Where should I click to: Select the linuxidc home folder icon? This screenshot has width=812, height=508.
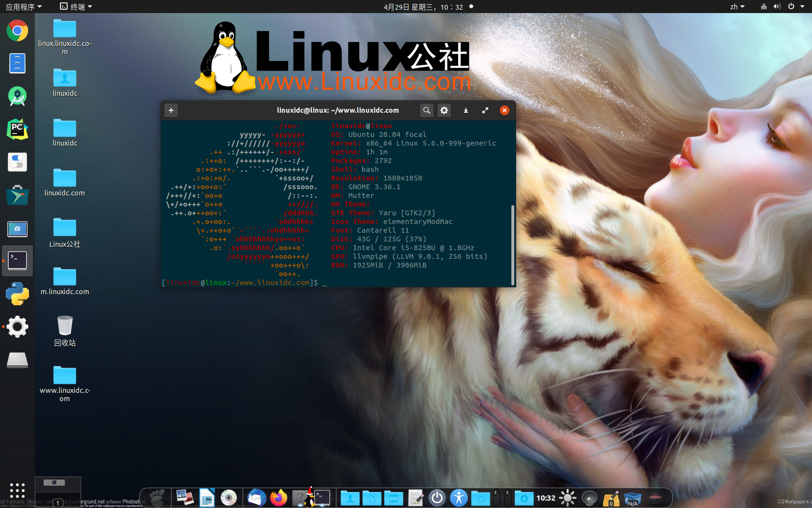pyautogui.click(x=65, y=83)
